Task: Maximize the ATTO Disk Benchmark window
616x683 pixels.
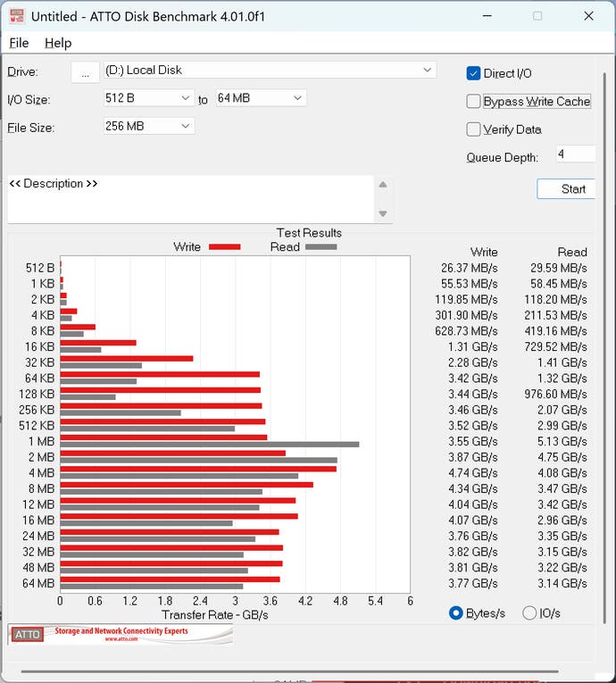Action: [x=537, y=16]
